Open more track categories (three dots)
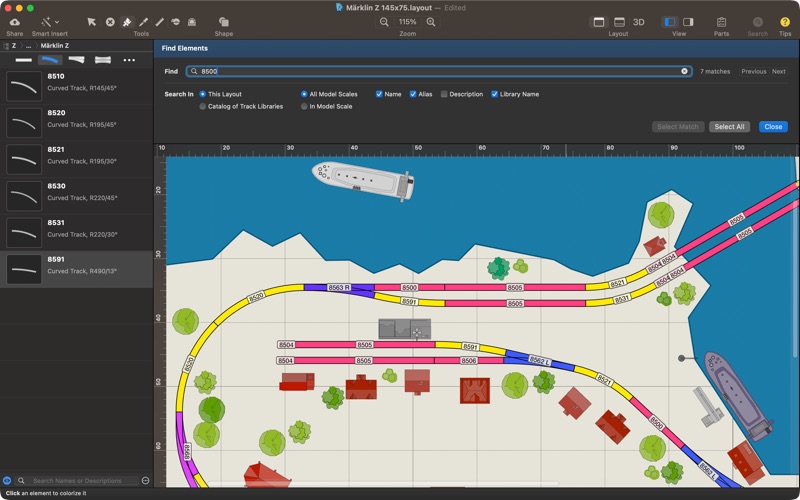The height and width of the screenshot is (500, 800). (x=129, y=60)
